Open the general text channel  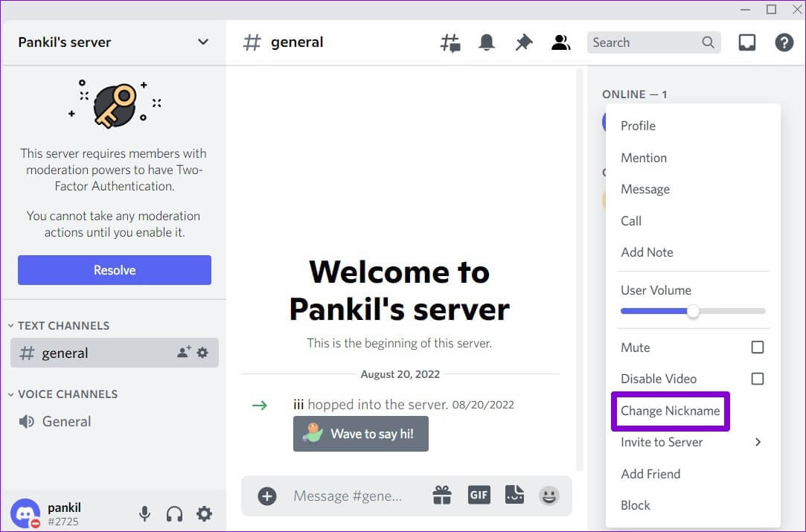click(x=114, y=353)
